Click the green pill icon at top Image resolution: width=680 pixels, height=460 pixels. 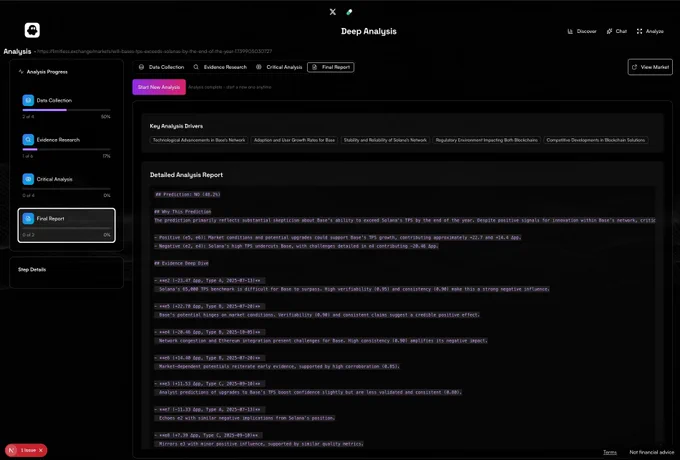click(349, 12)
